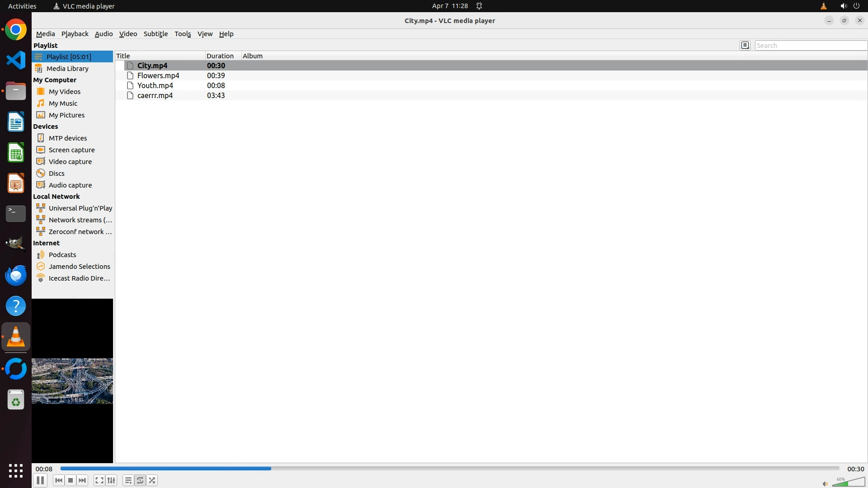Image resolution: width=868 pixels, height=488 pixels.
Task: Skip to next media in playlist
Action: tap(82, 480)
